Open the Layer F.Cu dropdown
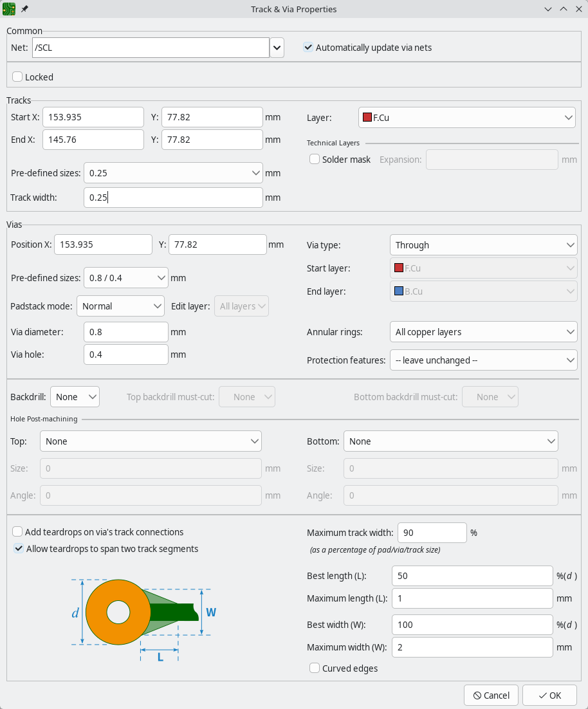Viewport: 588px width, 709px height. [x=466, y=118]
